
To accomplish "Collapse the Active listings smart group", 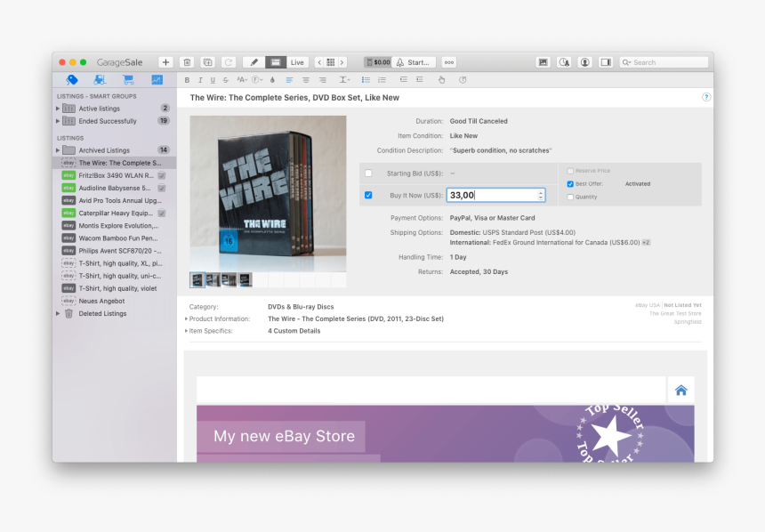I will pyautogui.click(x=57, y=108).
